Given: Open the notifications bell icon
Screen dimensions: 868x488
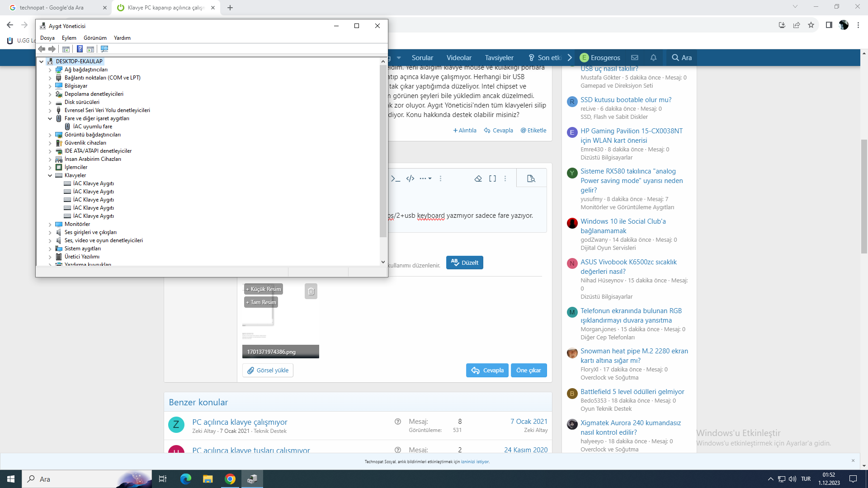Looking at the screenshot, I should [653, 57].
